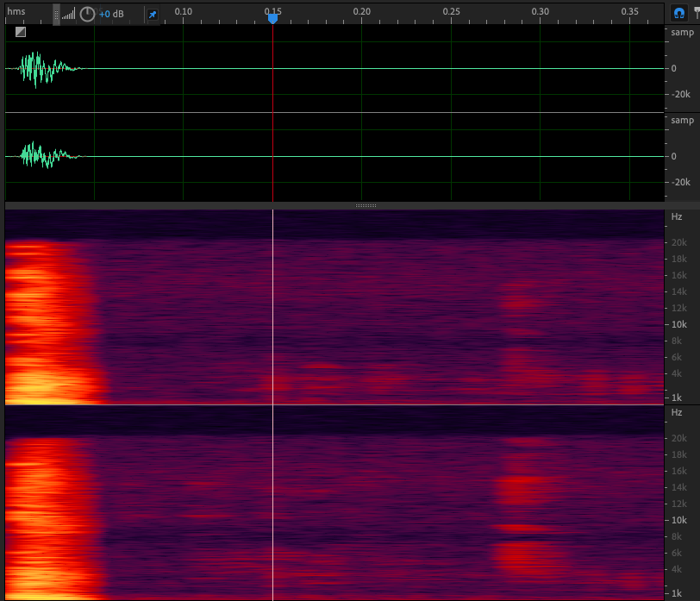Image resolution: width=700 pixels, height=601 pixels.
Task: Click the timeline ruler at 0.20
Action: pyautogui.click(x=362, y=12)
